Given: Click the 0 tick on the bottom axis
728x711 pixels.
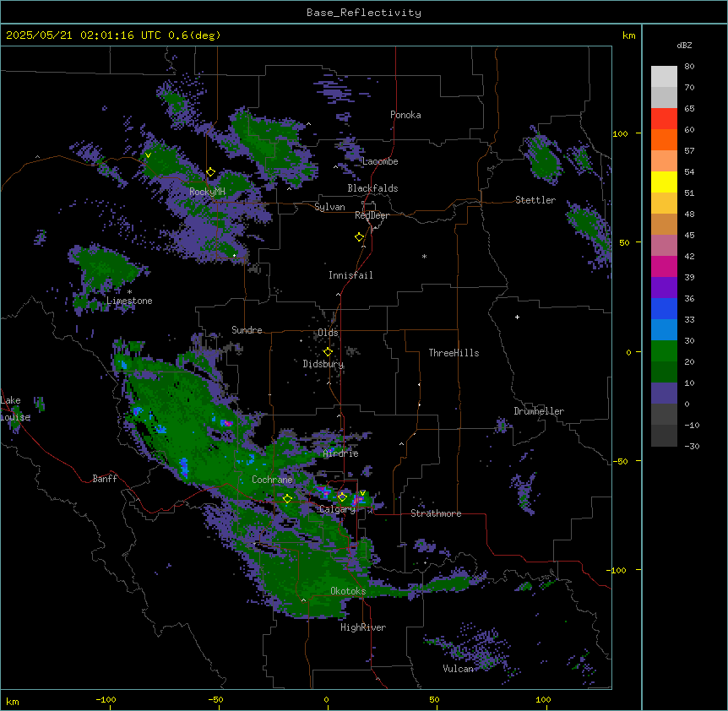Looking at the screenshot, I should coord(326,699).
